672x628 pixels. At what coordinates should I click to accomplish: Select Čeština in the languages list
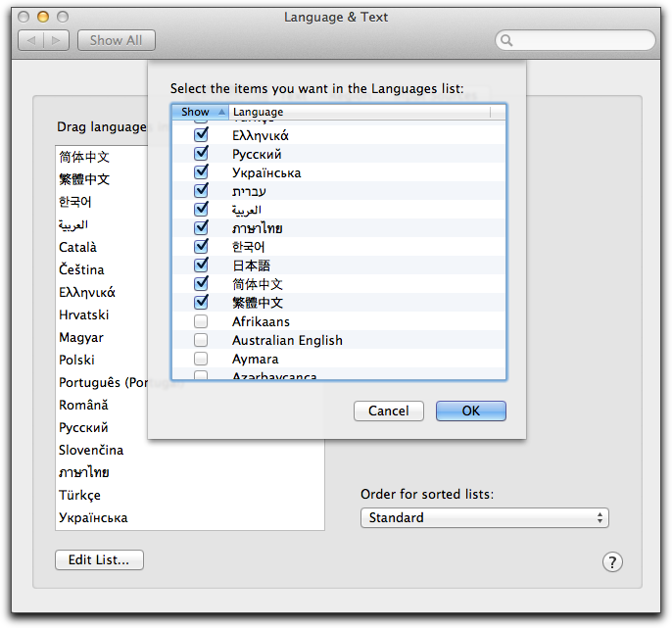[81, 269]
